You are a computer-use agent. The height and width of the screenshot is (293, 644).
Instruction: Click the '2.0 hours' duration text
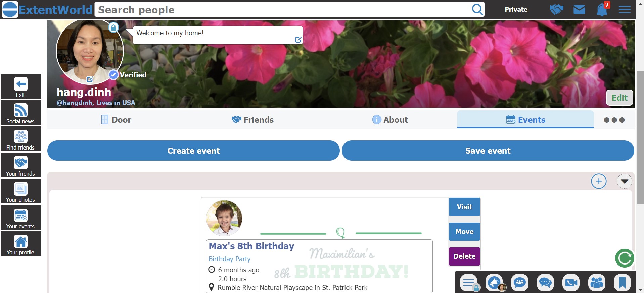[232, 279]
